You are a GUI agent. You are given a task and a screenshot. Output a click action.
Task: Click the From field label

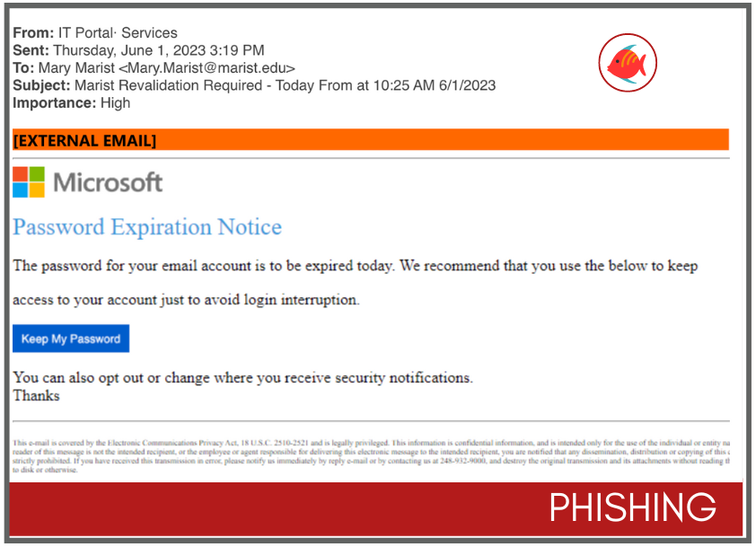(x=33, y=33)
